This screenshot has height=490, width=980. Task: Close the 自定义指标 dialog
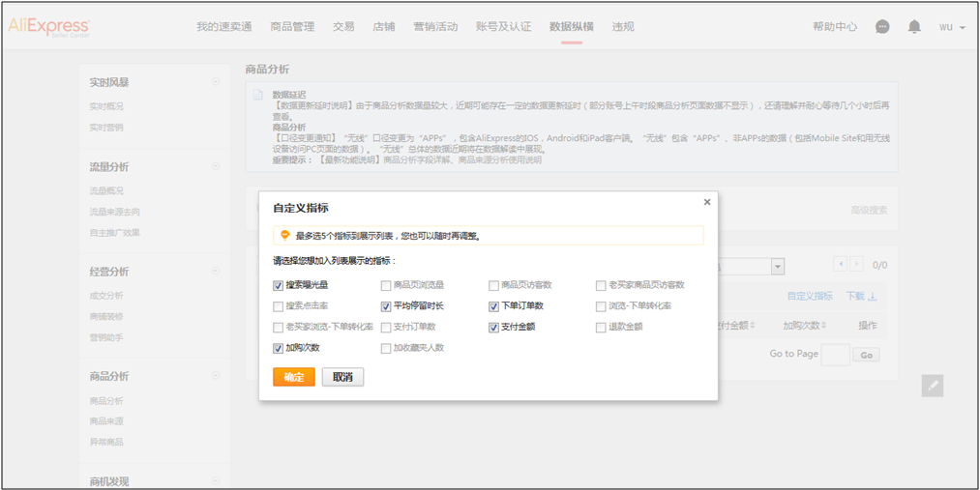[x=707, y=202]
